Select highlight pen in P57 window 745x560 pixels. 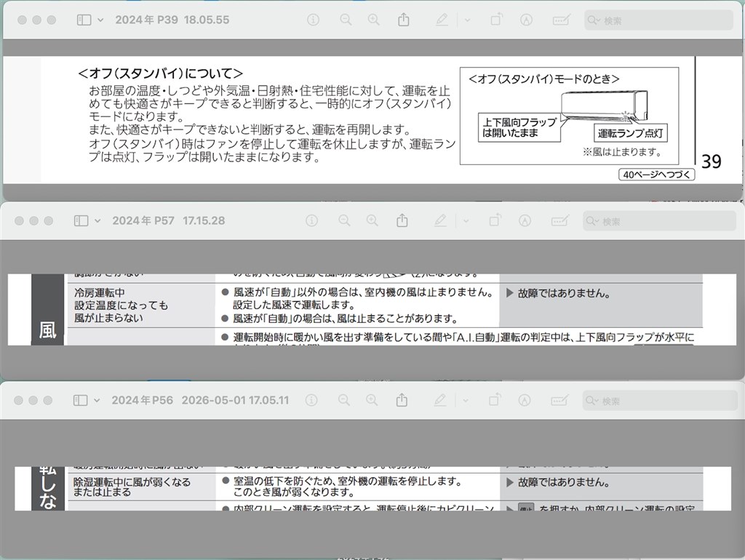440,220
